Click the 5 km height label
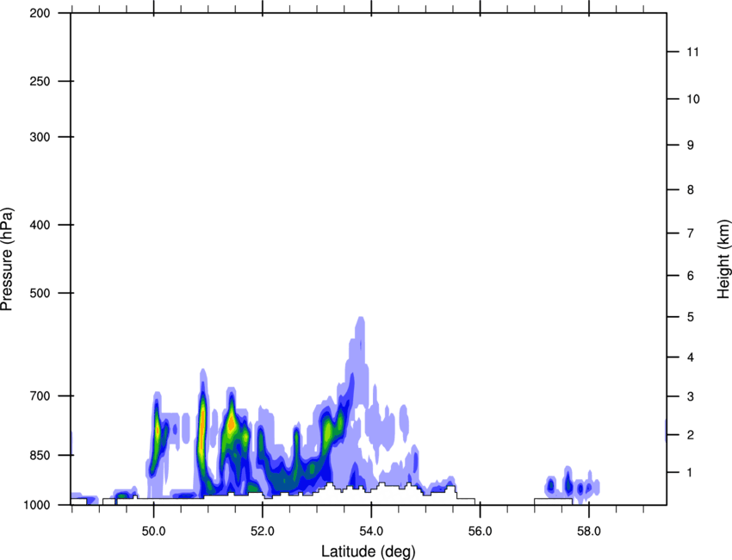732x560 pixels. [690, 317]
